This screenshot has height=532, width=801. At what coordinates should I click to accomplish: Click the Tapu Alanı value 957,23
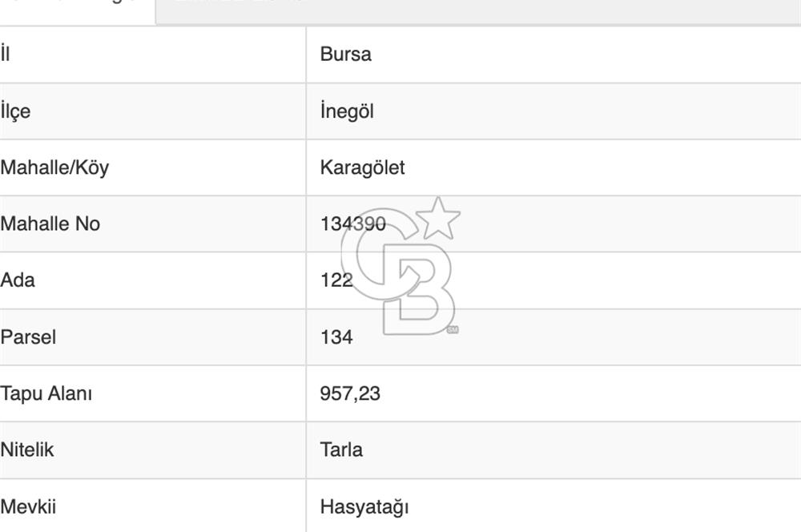[350, 394]
